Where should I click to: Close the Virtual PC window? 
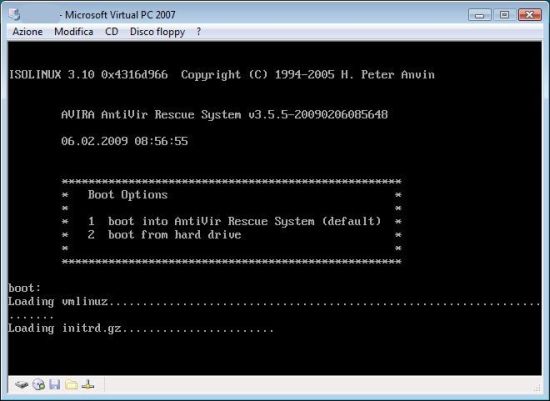tap(530, 15)
